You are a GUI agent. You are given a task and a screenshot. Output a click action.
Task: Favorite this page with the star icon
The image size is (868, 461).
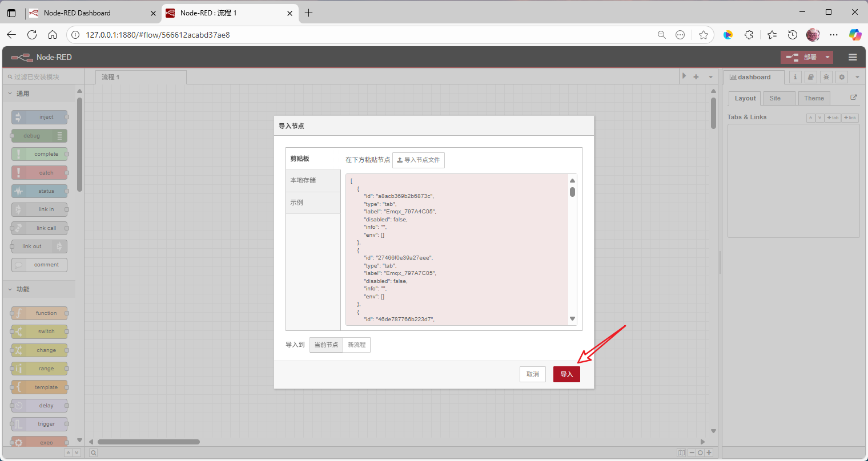(704, 35)
